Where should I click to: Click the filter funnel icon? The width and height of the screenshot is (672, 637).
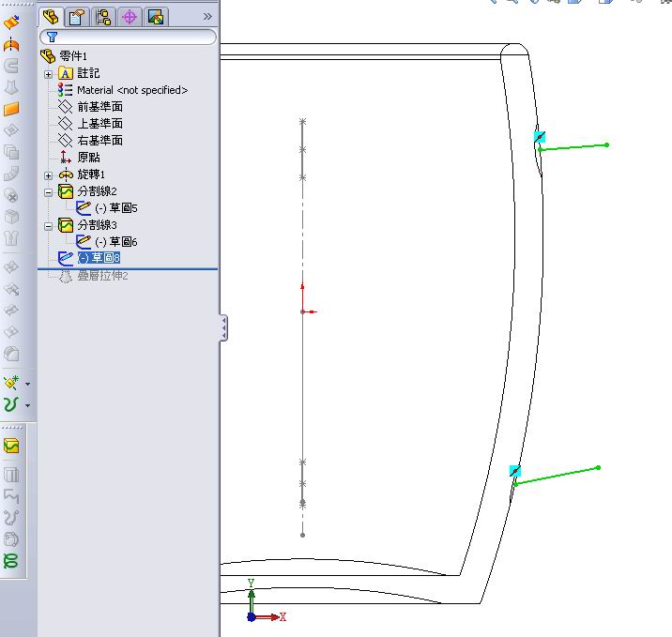click(52, 37)
